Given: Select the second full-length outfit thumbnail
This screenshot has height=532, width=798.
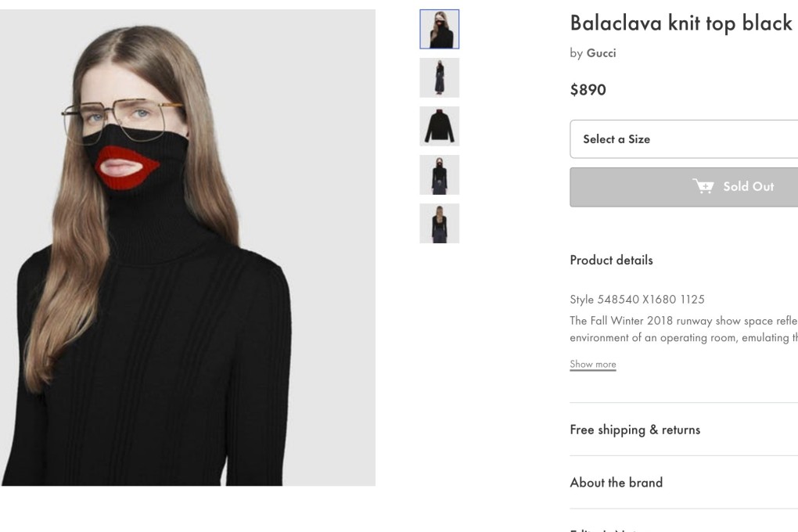Looking at the screenshot, I should (x=440, y=77).
